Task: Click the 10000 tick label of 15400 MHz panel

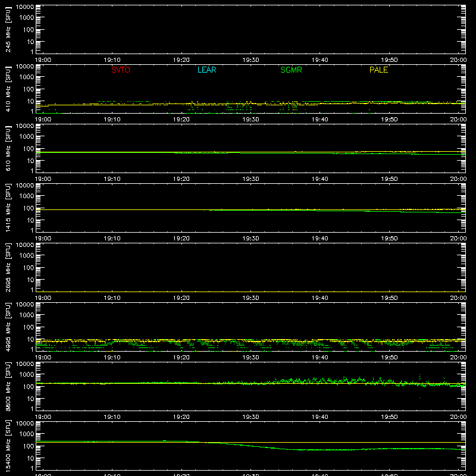Action: tap(25, 424)
